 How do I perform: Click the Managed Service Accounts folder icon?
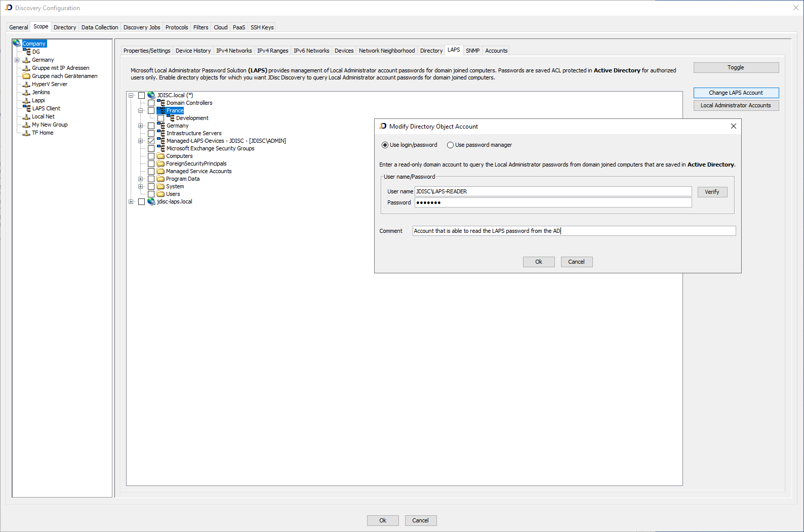161,171
